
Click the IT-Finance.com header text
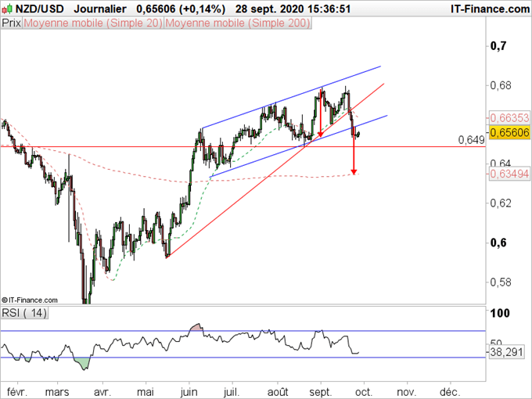coord(490,9)
